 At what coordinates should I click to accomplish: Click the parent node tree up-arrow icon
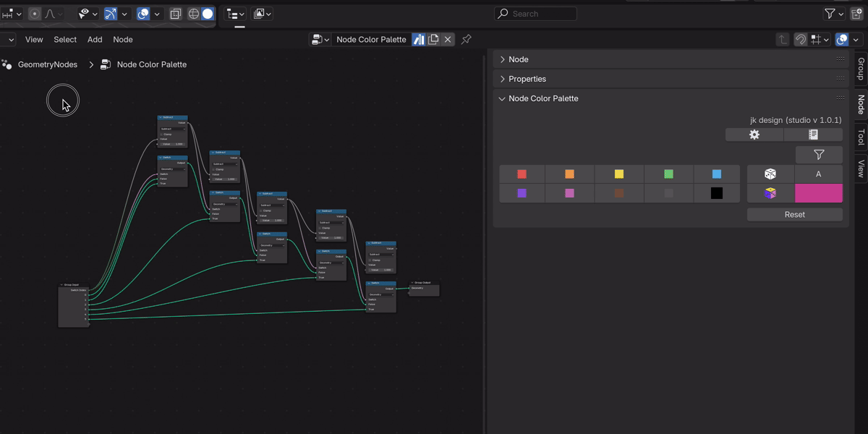783,40
